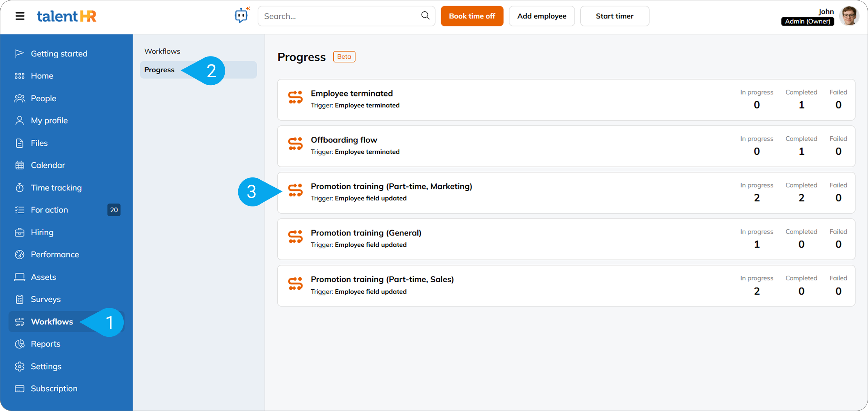This screenshot has height=411, width=868.
Task: Click In progress count for Marketing training
Action: 756,198
